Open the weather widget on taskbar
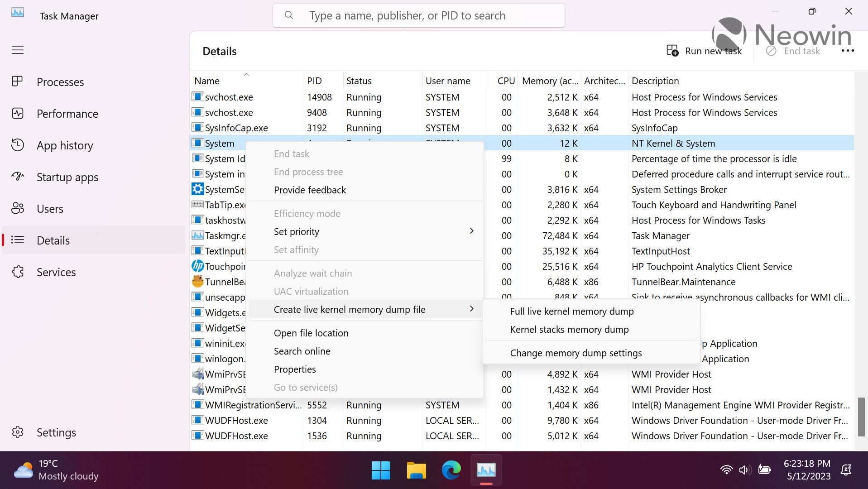The width and height of the screenshot is (868, 489). click(x=56, y=470)
